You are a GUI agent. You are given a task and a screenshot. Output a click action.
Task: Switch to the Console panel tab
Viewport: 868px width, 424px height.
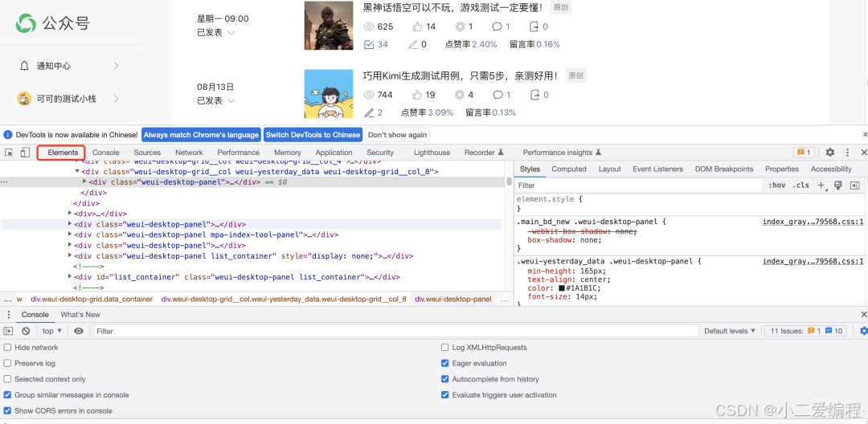tap(106, 153)
